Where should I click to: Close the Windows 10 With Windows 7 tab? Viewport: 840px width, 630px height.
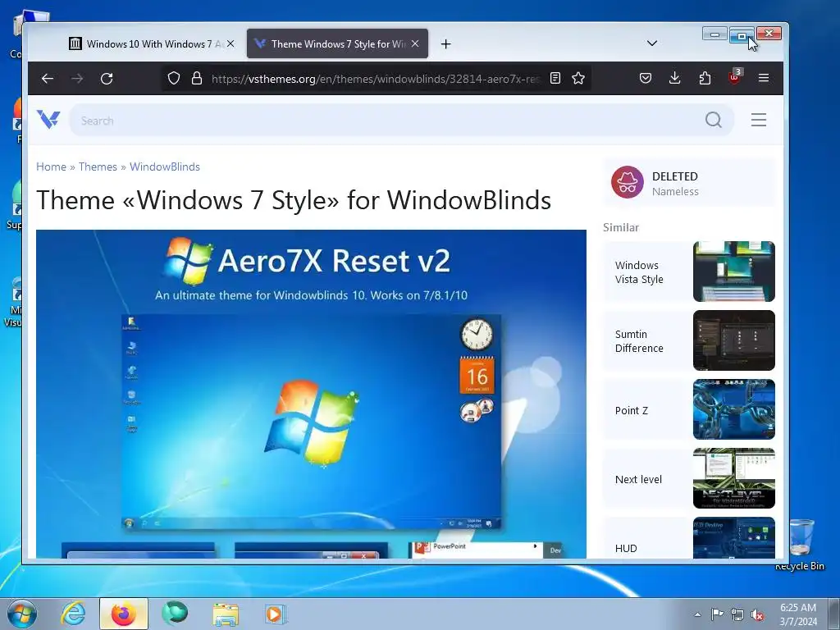click(x=231, y=44)
